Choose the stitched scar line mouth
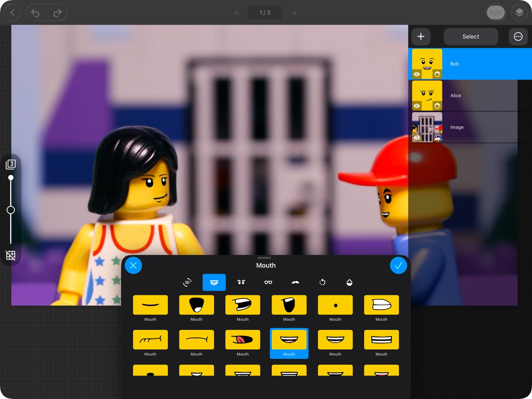Image resolution: width=532 pixels, height=399 pixels. (151, 340)
